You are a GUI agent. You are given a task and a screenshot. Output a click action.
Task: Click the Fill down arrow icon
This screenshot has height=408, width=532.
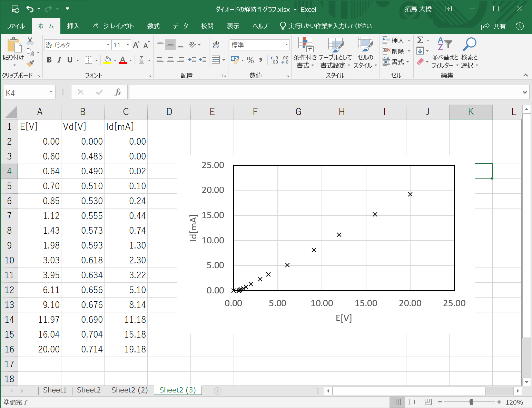[x=420, y=51]
